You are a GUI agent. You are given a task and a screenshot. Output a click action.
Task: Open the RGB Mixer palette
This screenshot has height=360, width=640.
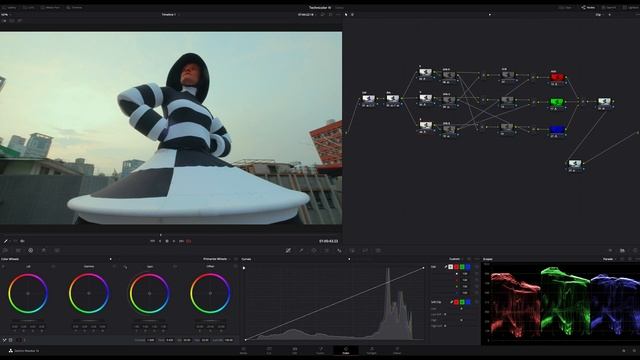pos(44,250)
